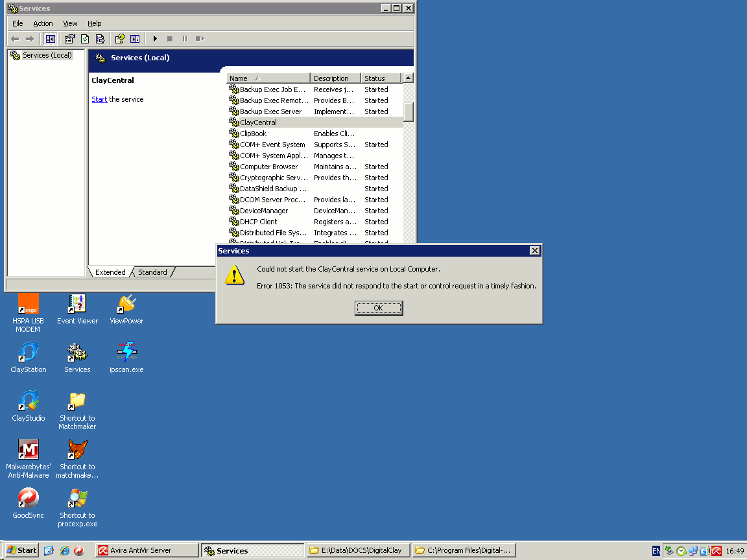This screenshot has height=560, width=747.
Task: Select the Backup Exec Server service
Action: click(x=315, y=111)
